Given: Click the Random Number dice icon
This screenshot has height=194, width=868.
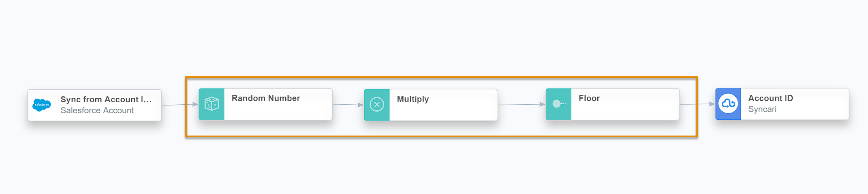Looking at the screenshot, I should (x=212, y=104).
